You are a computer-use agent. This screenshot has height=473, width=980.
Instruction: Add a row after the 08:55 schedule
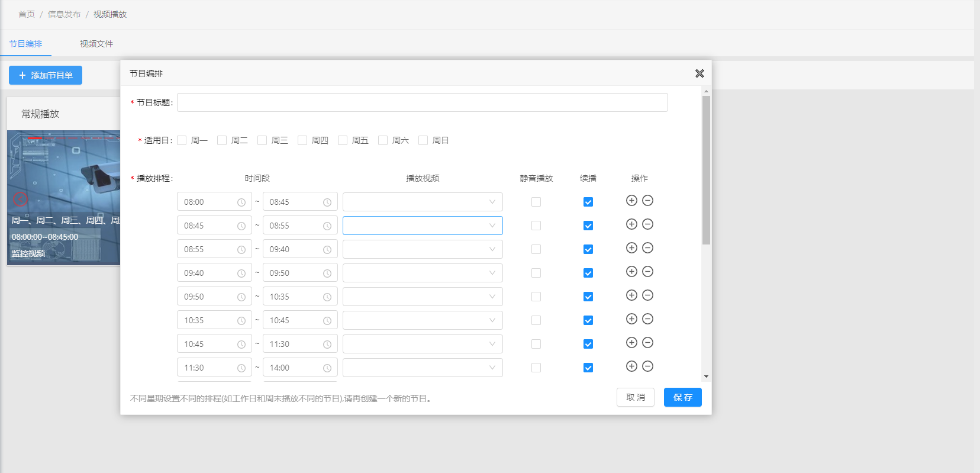(631, 248)
